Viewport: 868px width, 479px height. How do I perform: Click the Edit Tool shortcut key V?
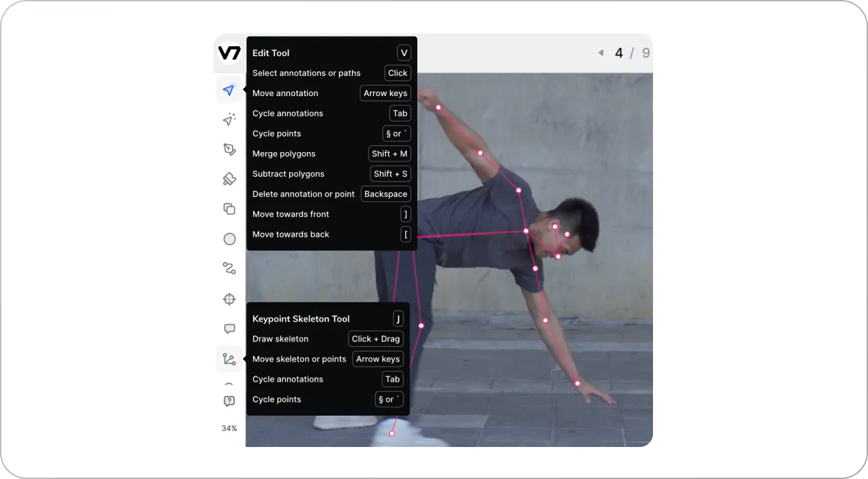pyautogui.click(x=403, y=53)
